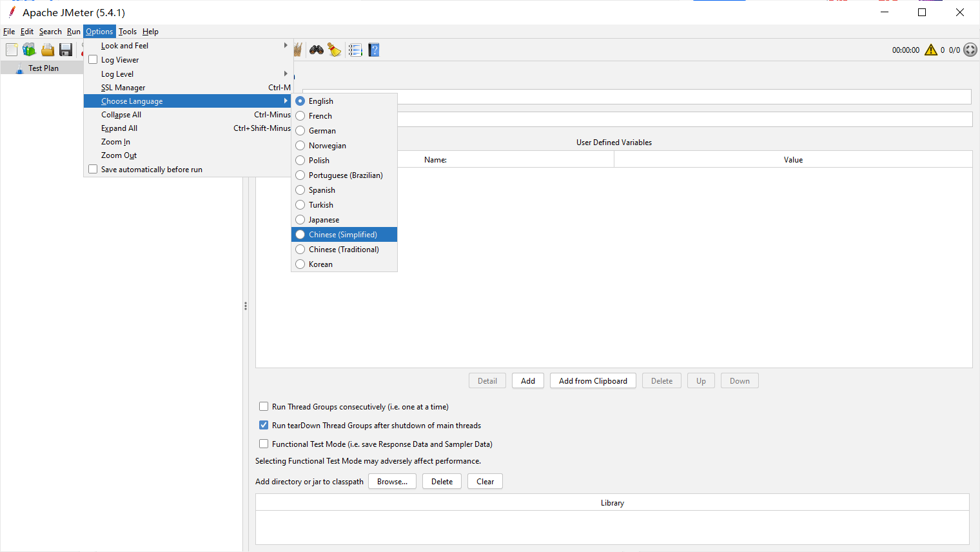Screen dimensions: 980x552
Task: Choose Collapse All menu item
Action: (x=188, y=115)
